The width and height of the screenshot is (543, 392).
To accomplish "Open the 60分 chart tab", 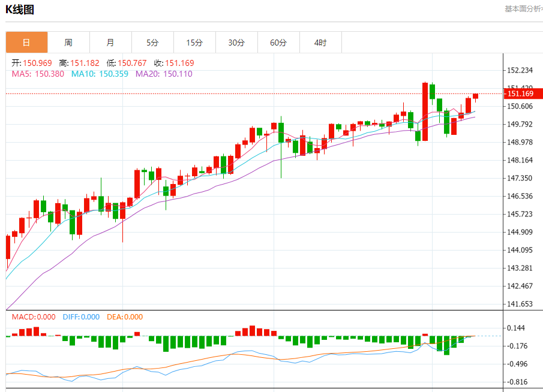I will coord(278,42).
